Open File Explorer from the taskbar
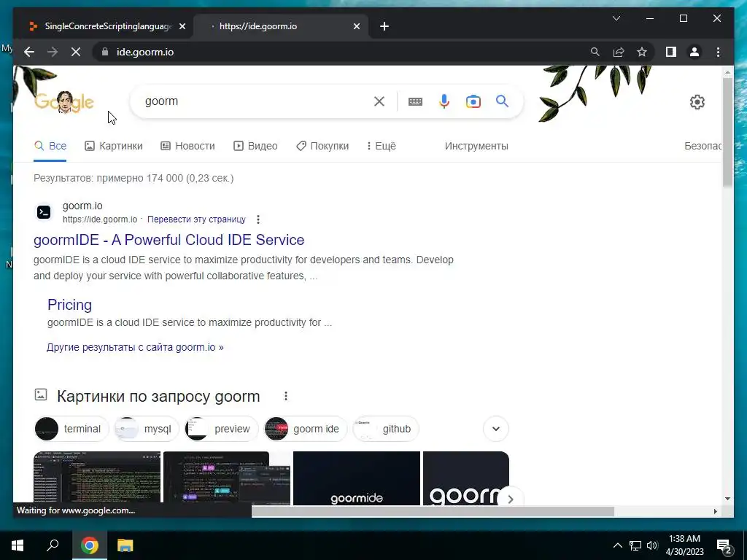The height and width of the screenshot is (560, 747). point(125,545)
